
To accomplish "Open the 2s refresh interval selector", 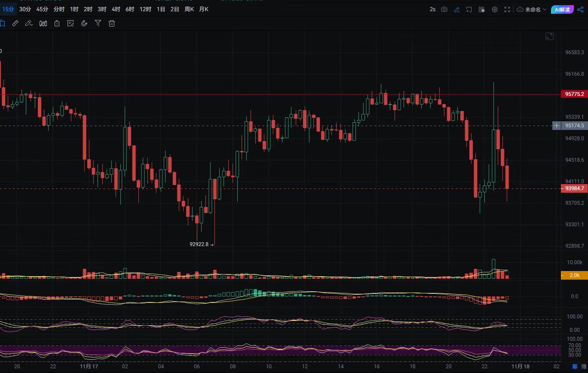I will pyautogui.click(x=432, y=9).
